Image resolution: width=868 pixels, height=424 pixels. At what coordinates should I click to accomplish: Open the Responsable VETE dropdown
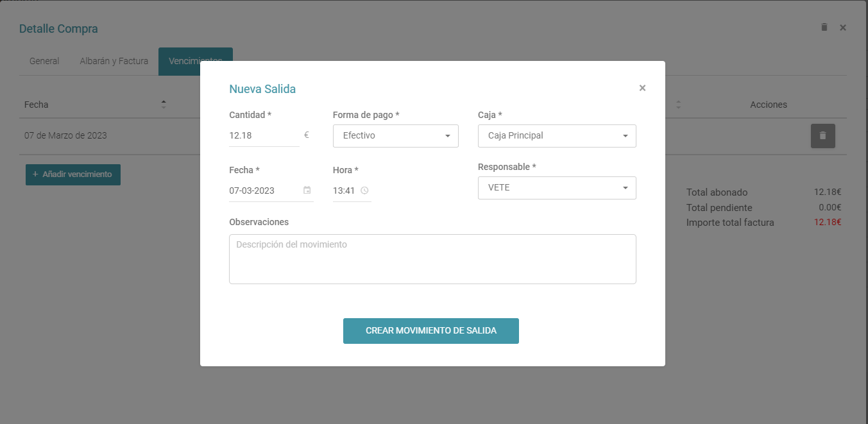point(556,188)
